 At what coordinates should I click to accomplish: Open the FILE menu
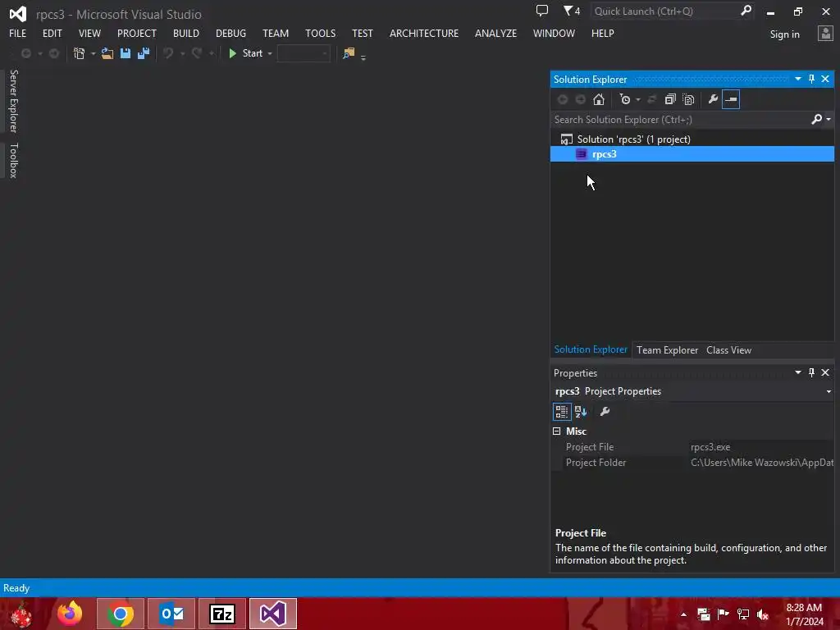point(18,33)
